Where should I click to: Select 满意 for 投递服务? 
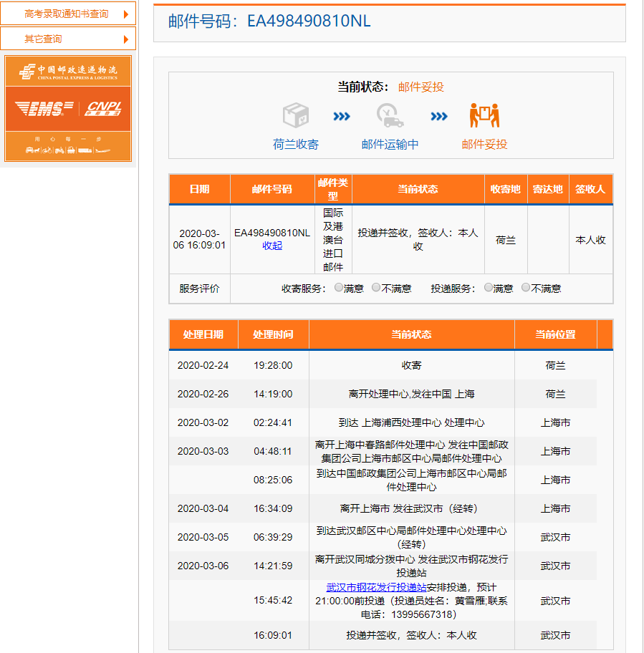click(x=489, y=287)
